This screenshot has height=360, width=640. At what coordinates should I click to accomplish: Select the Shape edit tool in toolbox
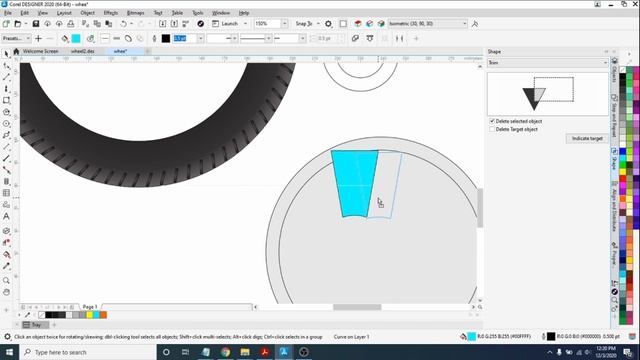point(6,66)
